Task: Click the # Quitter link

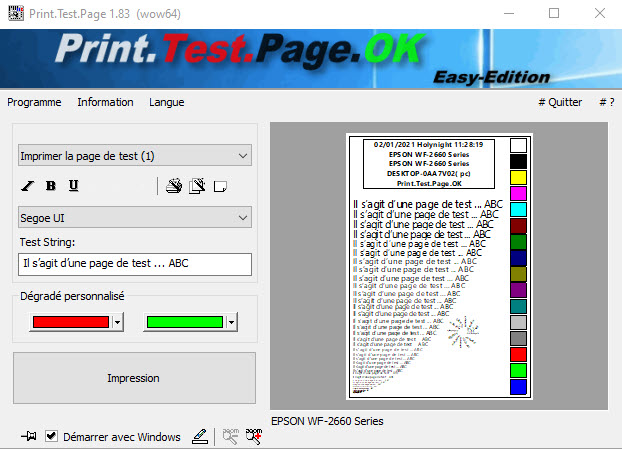Action: pyautogui.click(x=559, y=102)
